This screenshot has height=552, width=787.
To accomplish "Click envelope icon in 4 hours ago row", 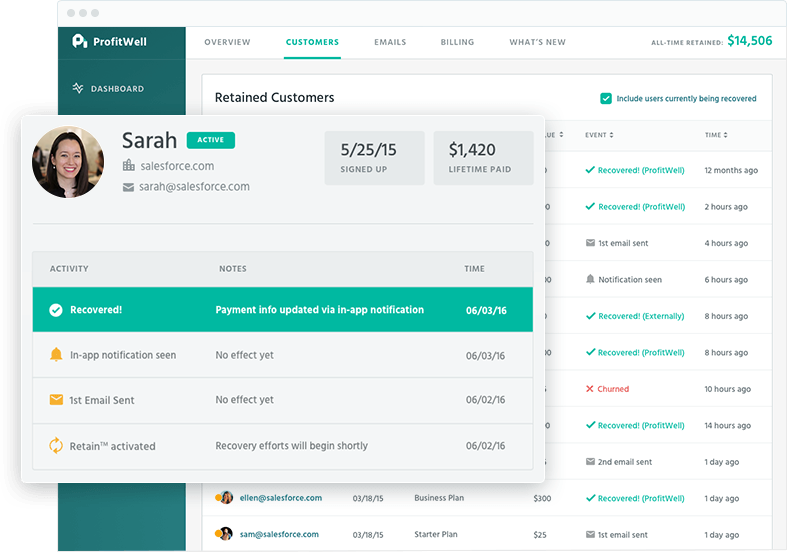I will [x=590, y=243].
